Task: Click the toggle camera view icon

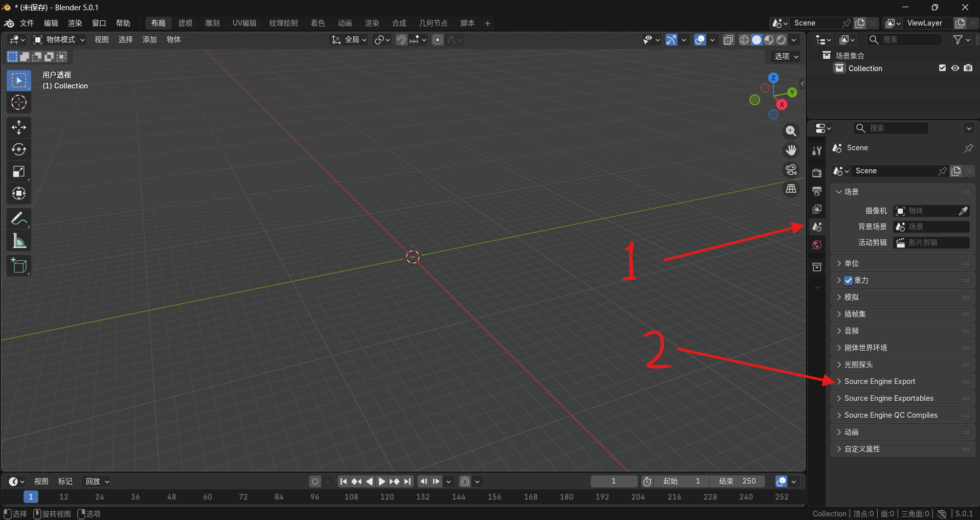Action: pyautogui.click(x=791, y=170)
